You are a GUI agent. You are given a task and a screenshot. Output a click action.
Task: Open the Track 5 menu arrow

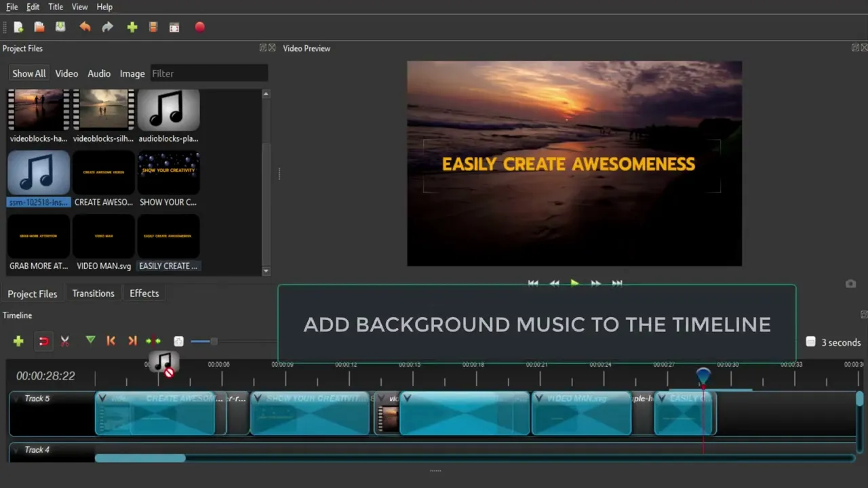coord(17,399)
